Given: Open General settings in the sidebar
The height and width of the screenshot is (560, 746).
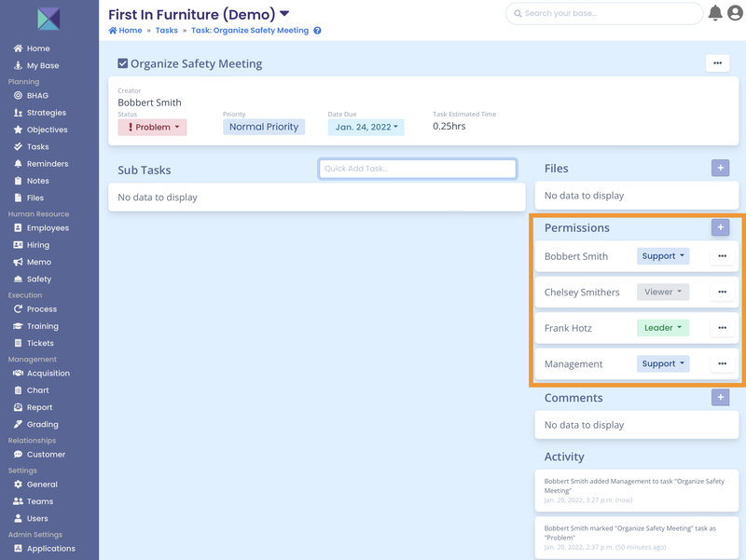Looking at the screenshot, I should [x=42, y=484].
